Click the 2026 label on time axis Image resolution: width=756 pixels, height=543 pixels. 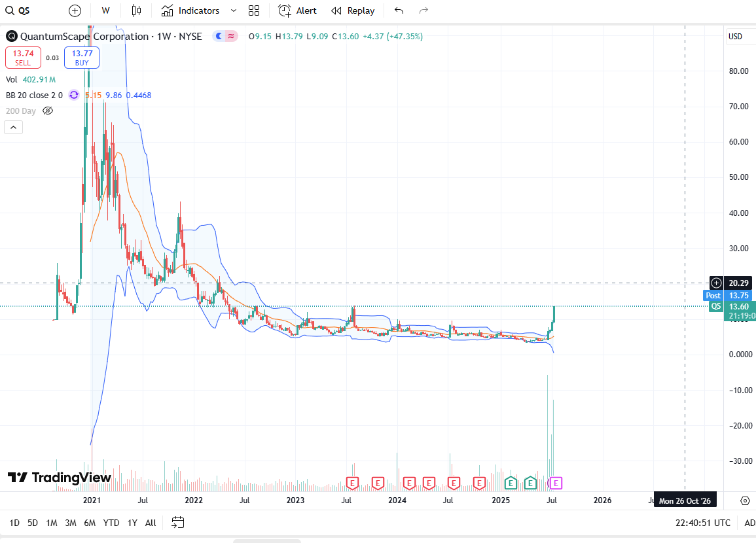pos(603,500)
